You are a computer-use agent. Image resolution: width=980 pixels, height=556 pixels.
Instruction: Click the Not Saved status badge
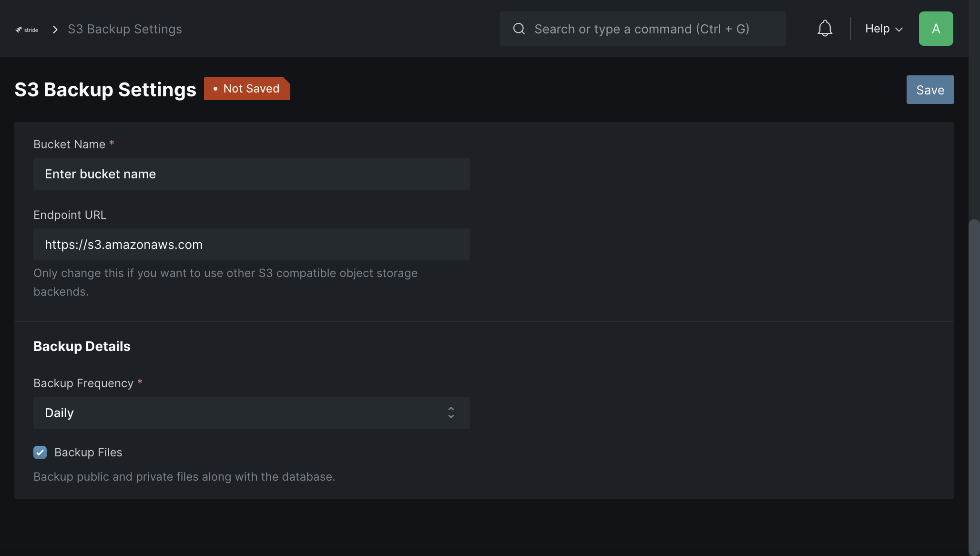click(x=247, y=89)
